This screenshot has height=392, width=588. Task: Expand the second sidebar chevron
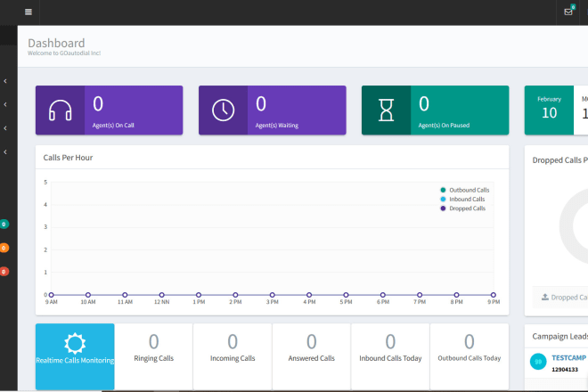[5, 104]
